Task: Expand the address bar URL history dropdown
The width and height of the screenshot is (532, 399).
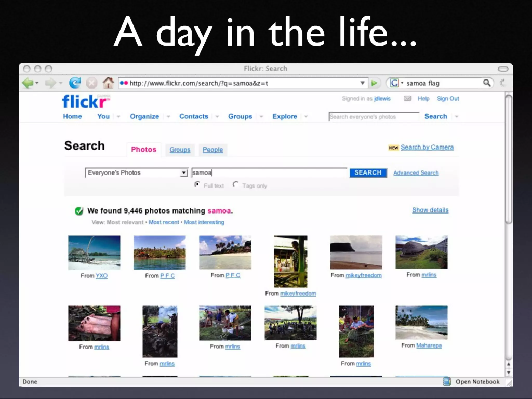Action: click(x=362, y=83)
